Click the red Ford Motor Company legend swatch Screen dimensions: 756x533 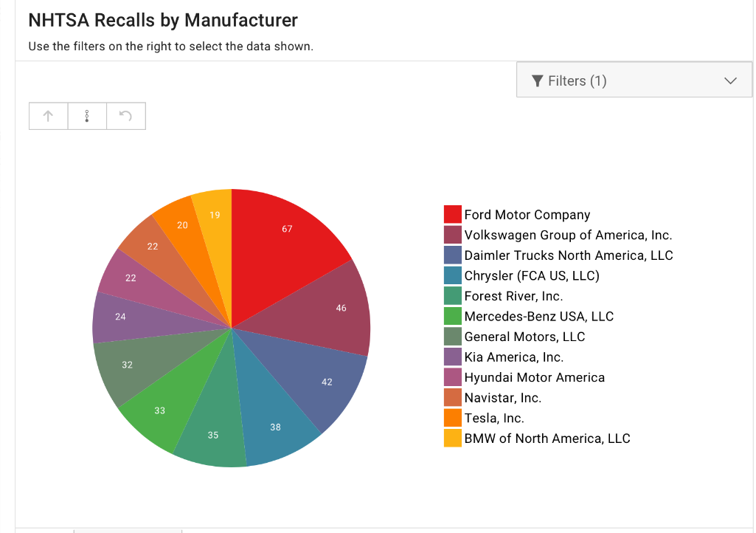452,215
